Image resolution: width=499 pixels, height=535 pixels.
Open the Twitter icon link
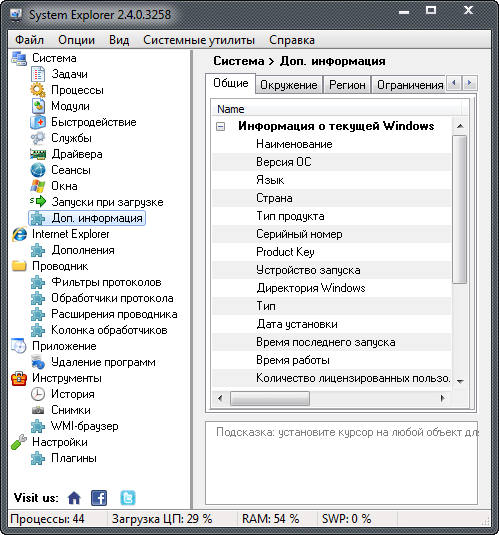(x=128, y=498)
